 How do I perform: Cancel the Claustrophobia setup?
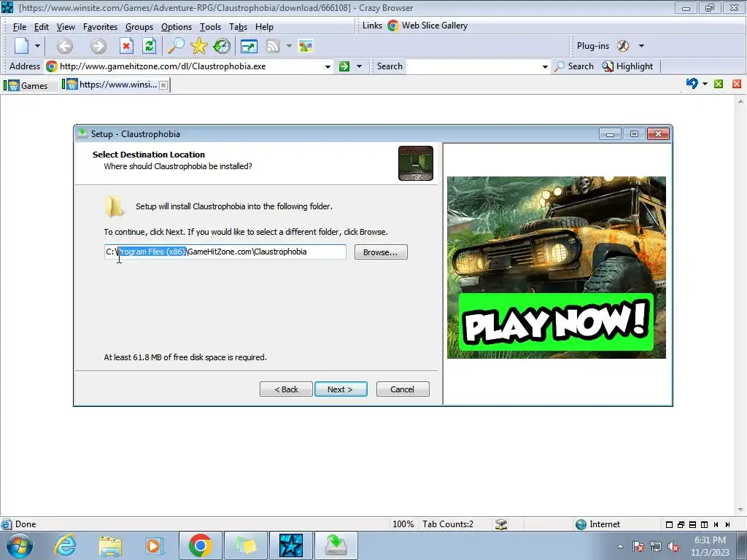tap(403, 389)
